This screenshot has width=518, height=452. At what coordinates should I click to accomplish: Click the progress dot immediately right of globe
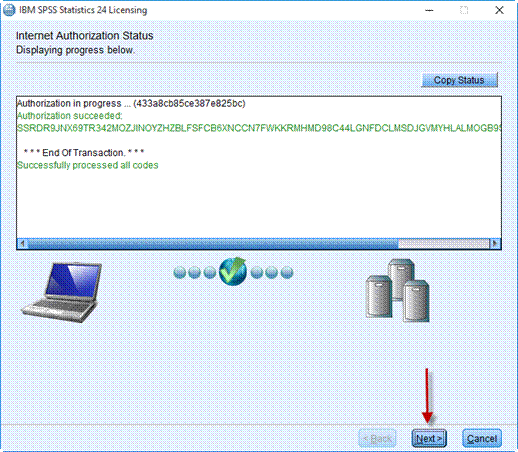(257, 273)
